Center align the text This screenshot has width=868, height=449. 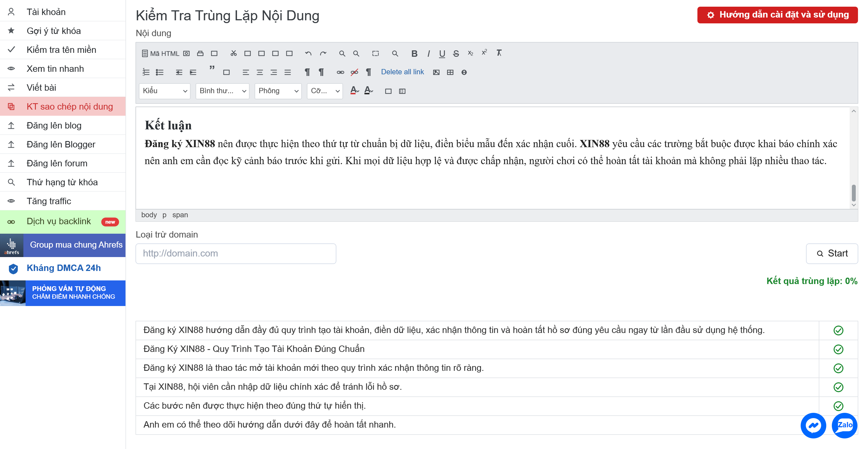260,72
